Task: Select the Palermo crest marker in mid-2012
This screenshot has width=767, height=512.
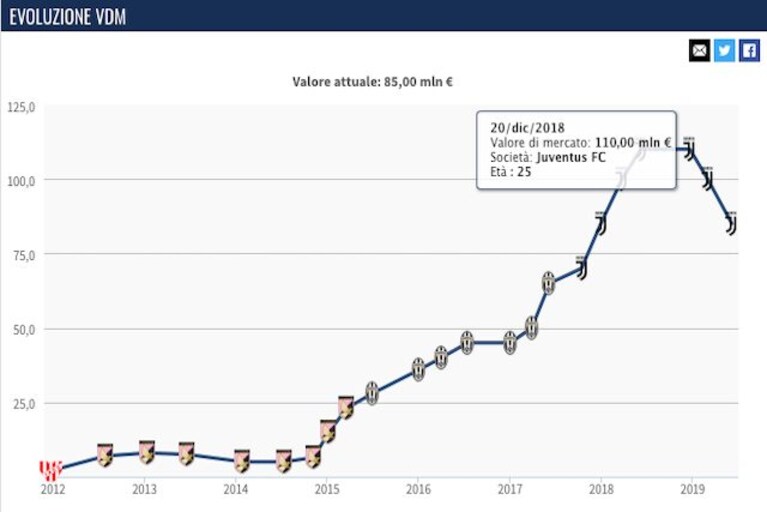Action: click(105, 455)
